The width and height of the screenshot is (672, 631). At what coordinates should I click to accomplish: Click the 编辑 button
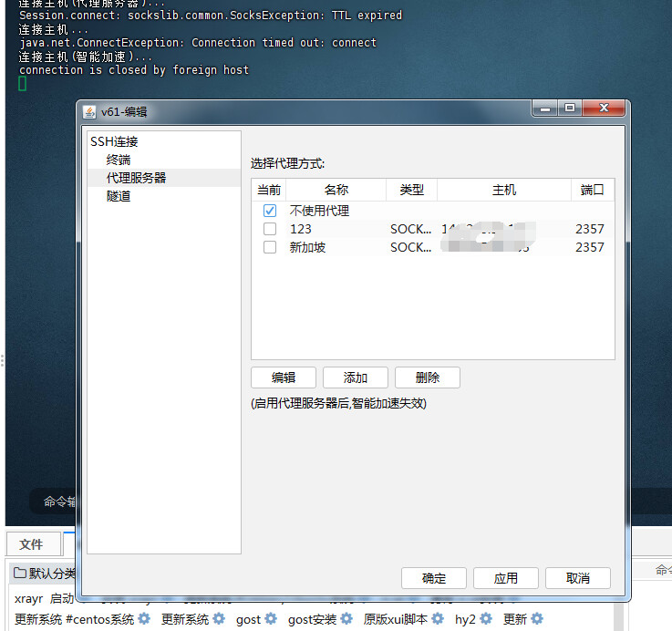tap(284, 378)
